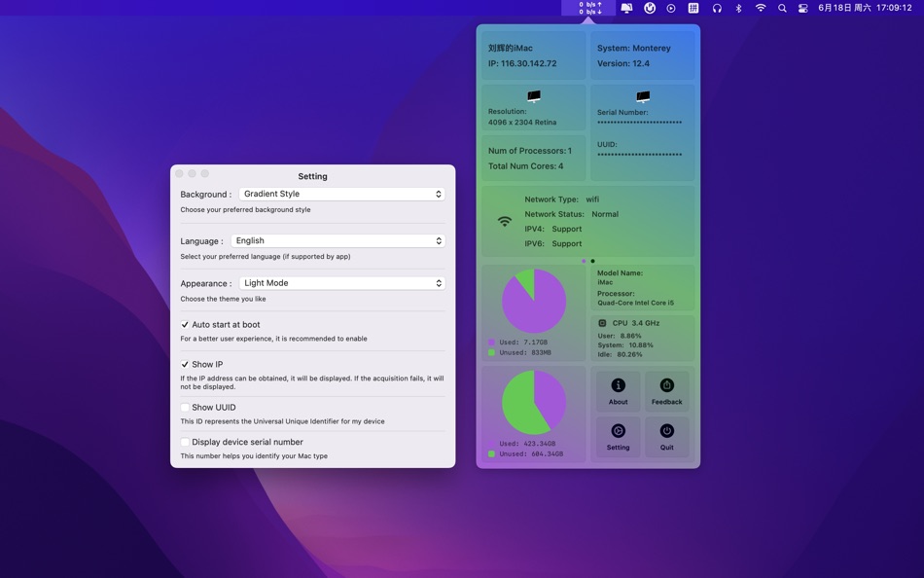Click the grid calendar icon in menu bar
This screenshot has width=924, height=578.
click(x=693, y=8)
